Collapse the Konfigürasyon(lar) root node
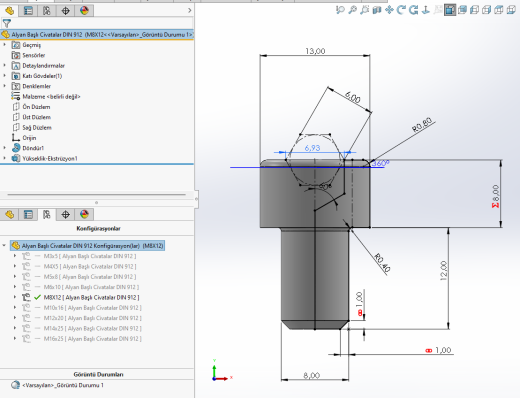 4,246
